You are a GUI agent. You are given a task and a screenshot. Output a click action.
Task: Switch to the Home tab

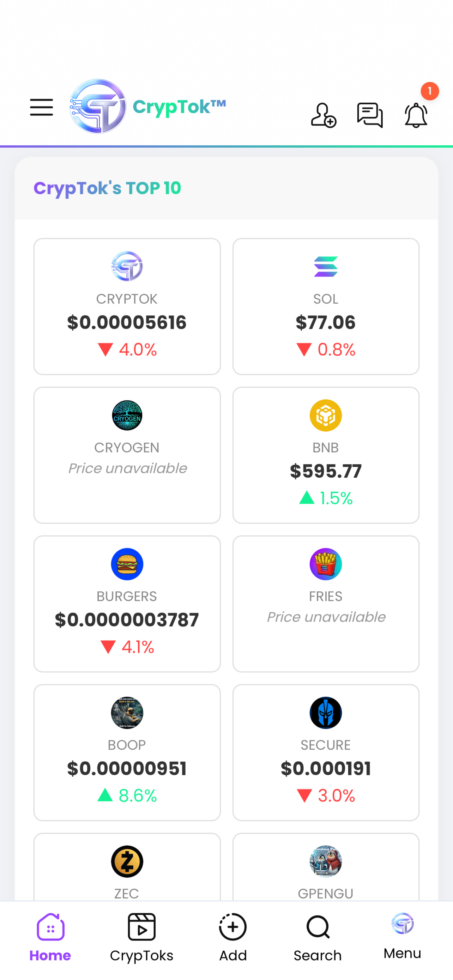pyautogui.click(x=50, y=937)
